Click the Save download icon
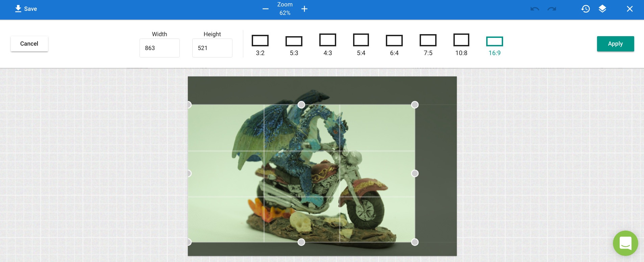This screenshot has width=644, height=262. 18,9
